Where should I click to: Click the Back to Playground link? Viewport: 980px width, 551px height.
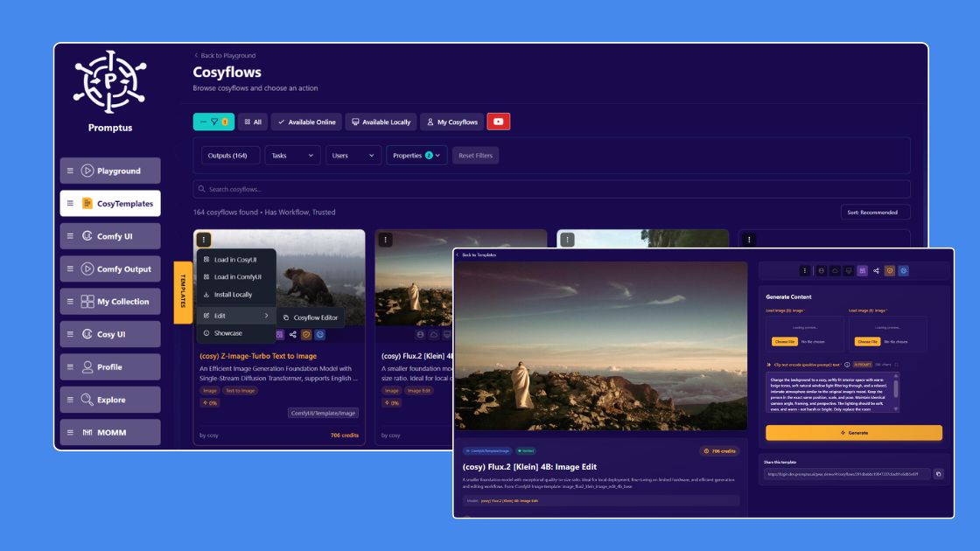[225, 55]
